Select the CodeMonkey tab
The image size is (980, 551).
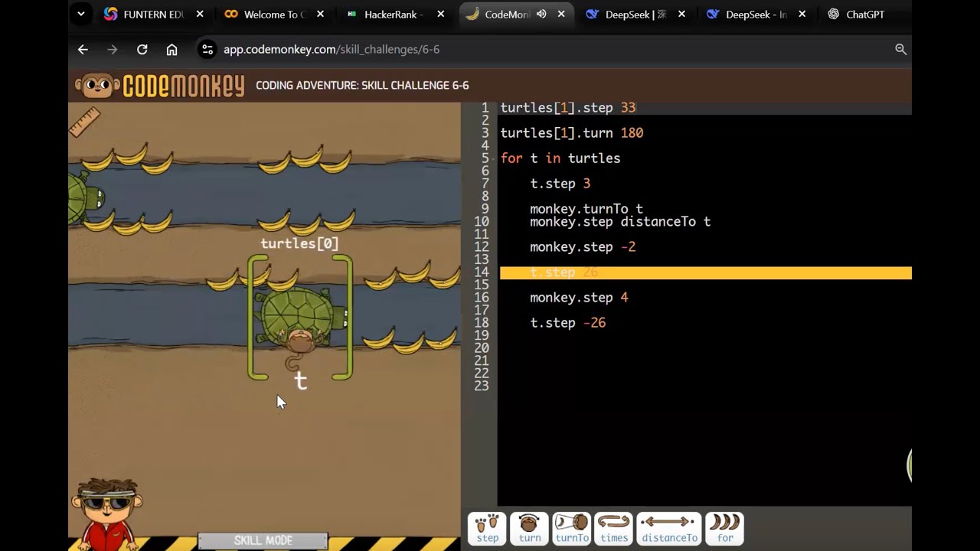pos(514,14)
